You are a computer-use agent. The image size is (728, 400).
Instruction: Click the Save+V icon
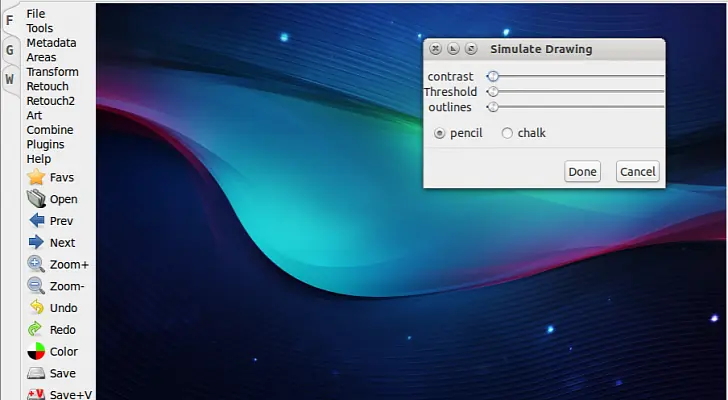click(36, 394)
